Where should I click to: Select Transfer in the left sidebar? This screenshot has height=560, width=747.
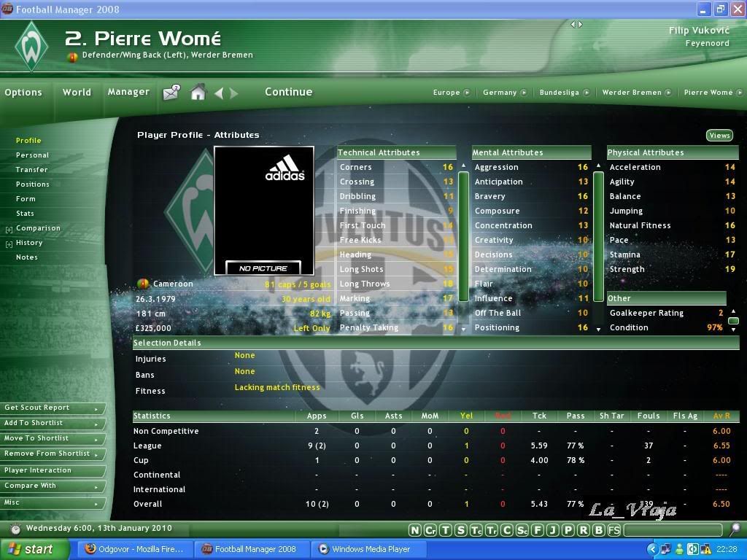tap(32, 169)
